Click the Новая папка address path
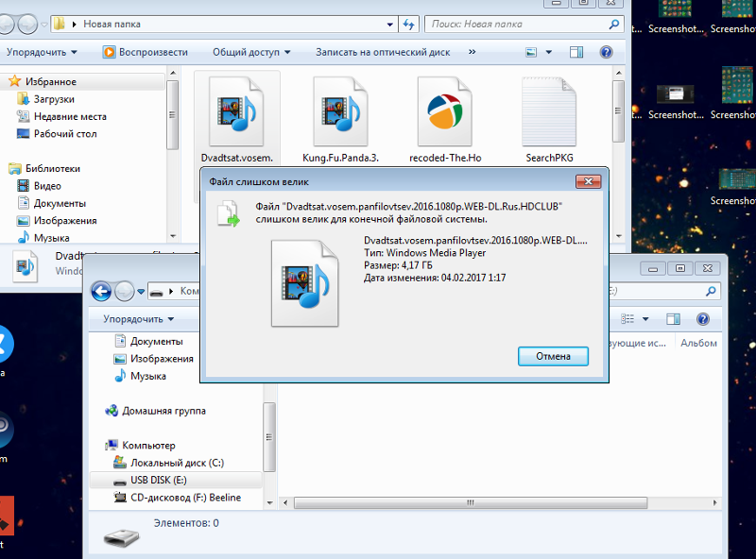This screenshot has width=756, height=559. (112, 25)
